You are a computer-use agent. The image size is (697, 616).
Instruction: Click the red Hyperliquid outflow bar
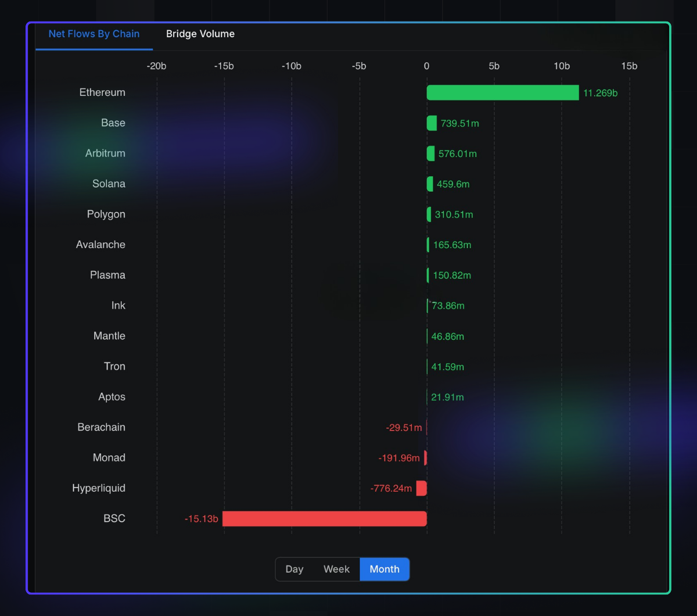(x=422, y=488)
